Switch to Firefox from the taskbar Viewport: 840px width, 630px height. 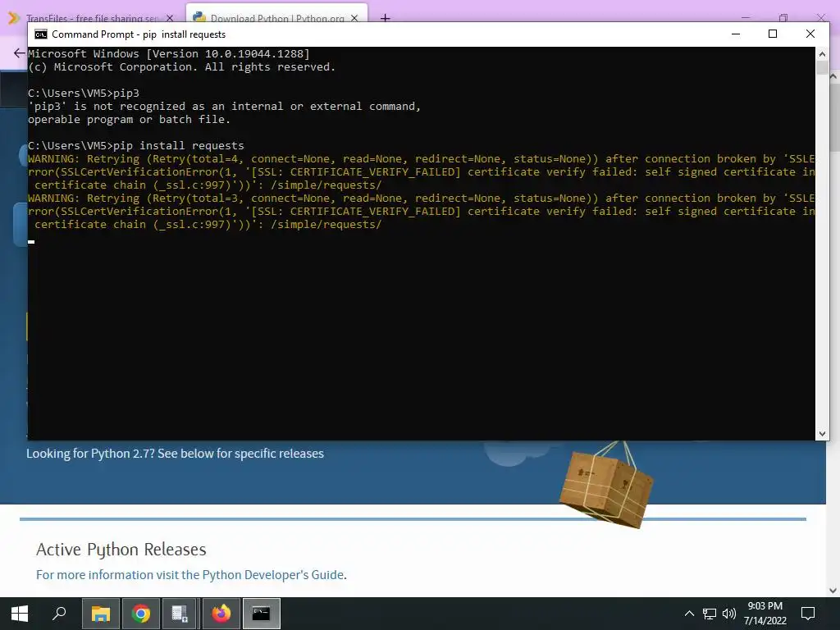click(x=221, y=614)
